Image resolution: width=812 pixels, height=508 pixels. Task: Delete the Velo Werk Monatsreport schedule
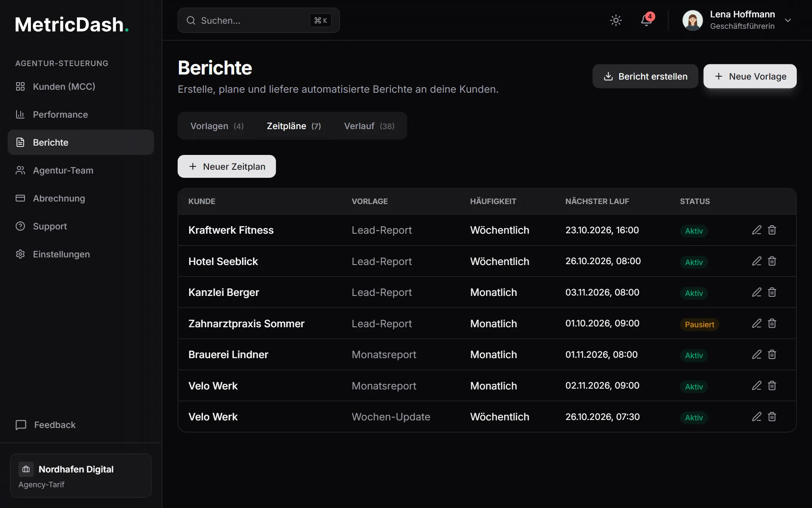[x=772, y=386]
